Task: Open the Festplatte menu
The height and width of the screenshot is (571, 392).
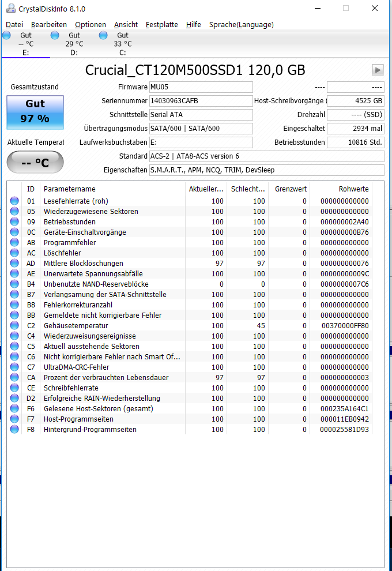Action: (x=161, y=24)
